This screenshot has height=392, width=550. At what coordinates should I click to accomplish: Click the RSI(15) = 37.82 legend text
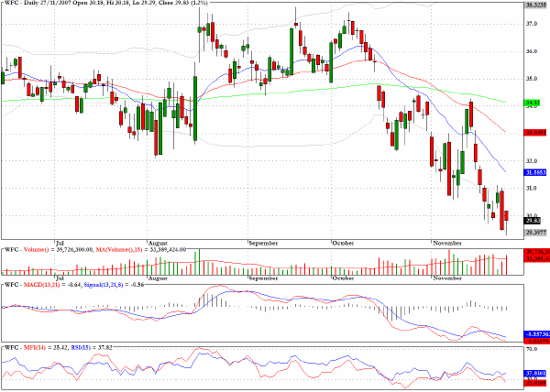(x=92, y=347)
